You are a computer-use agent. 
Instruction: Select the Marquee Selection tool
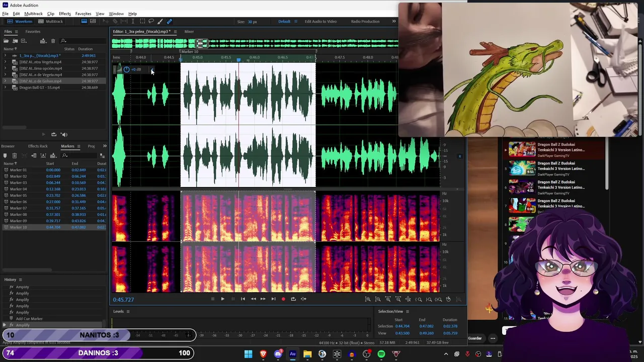142,21
